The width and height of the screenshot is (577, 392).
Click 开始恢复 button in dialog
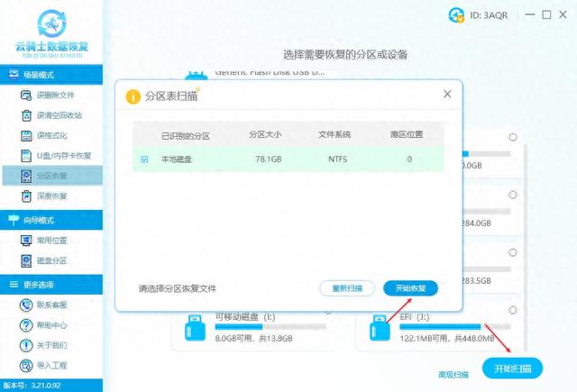[411, 288]
